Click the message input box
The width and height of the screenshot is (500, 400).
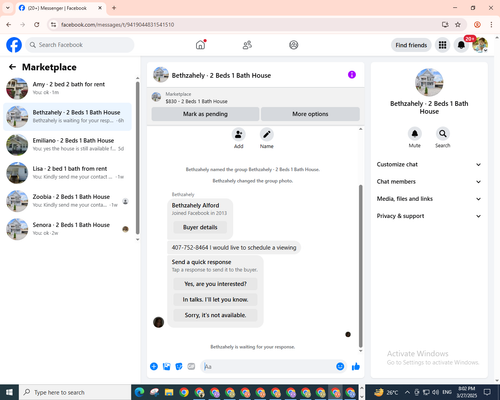coord(269,367)
